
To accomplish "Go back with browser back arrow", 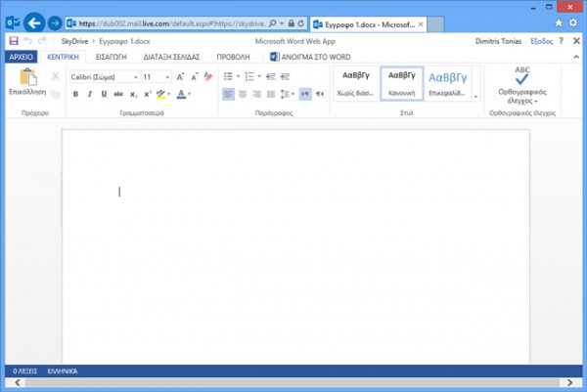I will (x=34, y=23).
